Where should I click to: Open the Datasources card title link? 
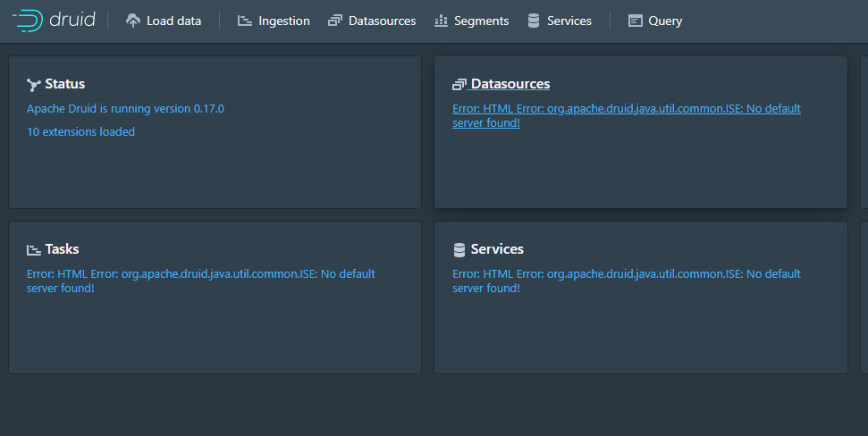(510, 84)
